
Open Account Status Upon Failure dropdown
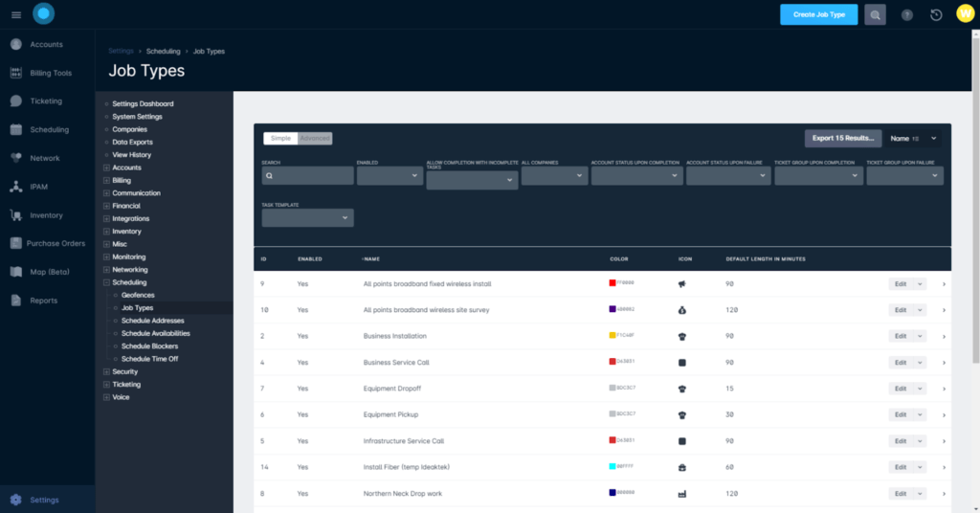click(x=728, y=175)
